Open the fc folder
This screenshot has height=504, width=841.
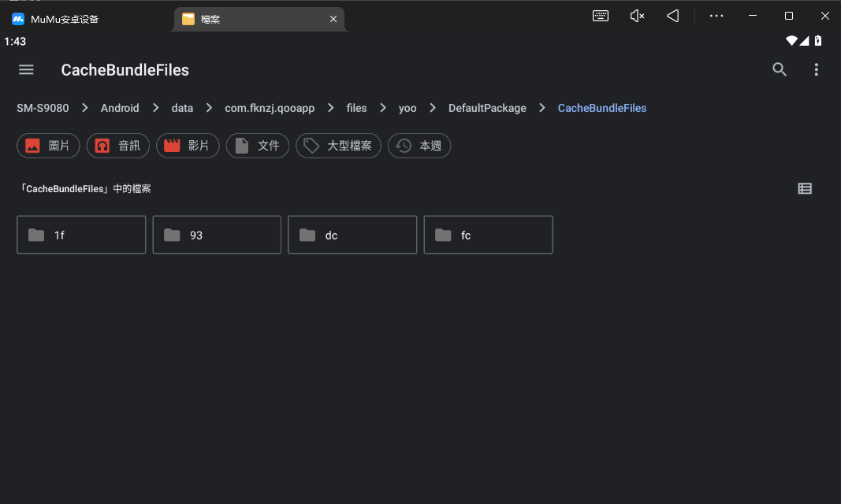click(488, 235)
